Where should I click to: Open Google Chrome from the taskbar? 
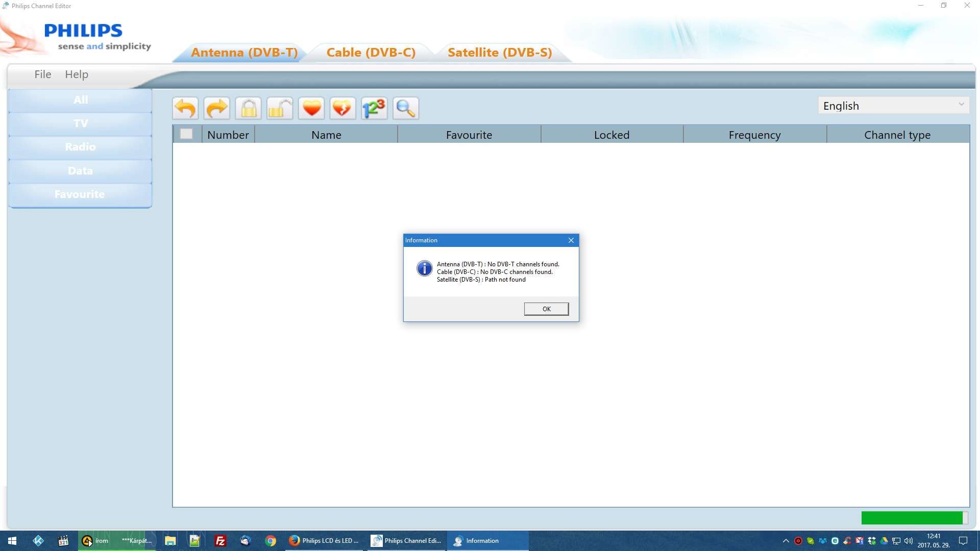click(x=271, y=541)
